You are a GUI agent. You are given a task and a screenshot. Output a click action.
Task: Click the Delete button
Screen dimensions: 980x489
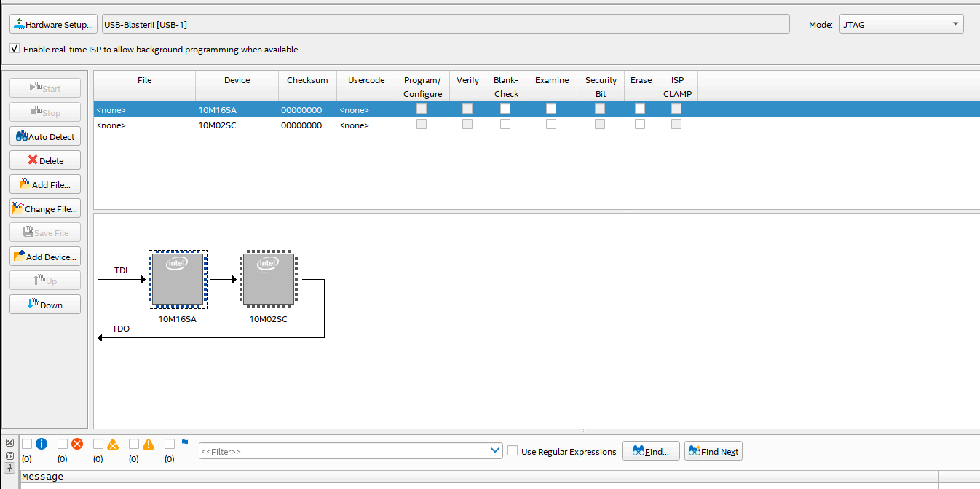(45, 160)
